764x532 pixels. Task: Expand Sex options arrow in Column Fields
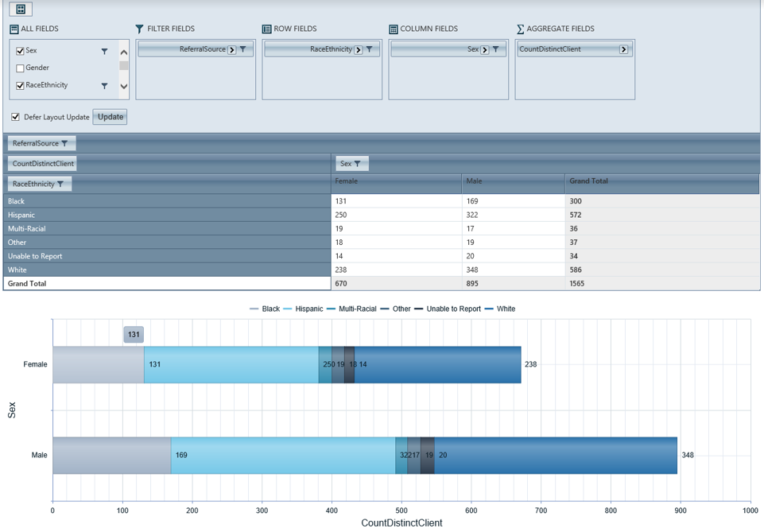[x=485, y=49]
